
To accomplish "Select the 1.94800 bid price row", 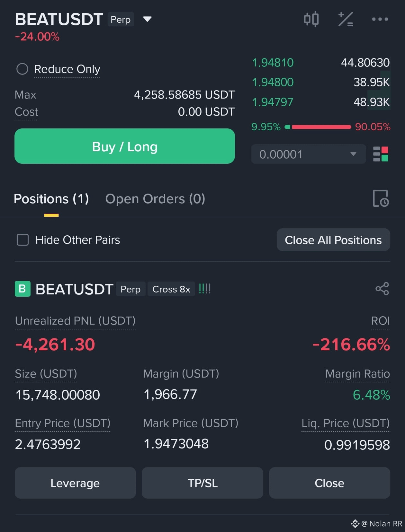I will pos(320,82).
